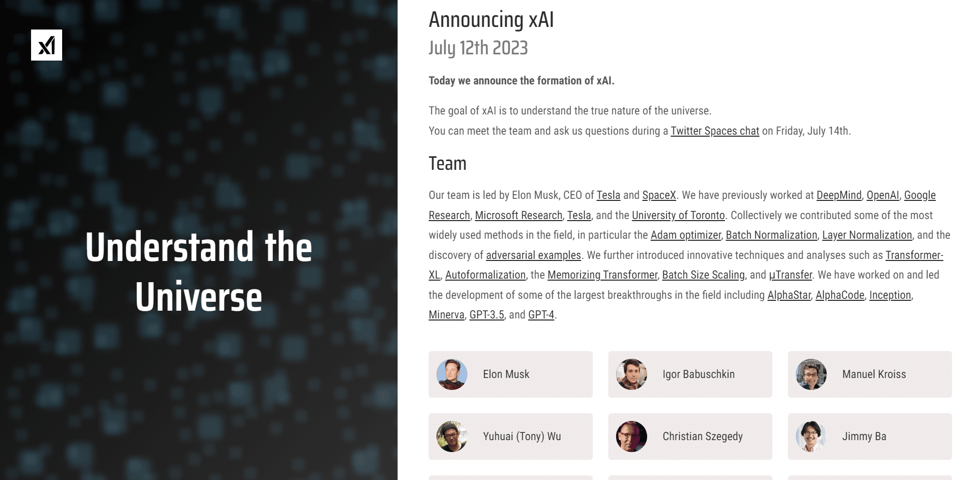The height and width of the screenshot is (480, 980).
Task: Follow the SpaceX link
Action: pyautogui.click(x=659, y=195)
